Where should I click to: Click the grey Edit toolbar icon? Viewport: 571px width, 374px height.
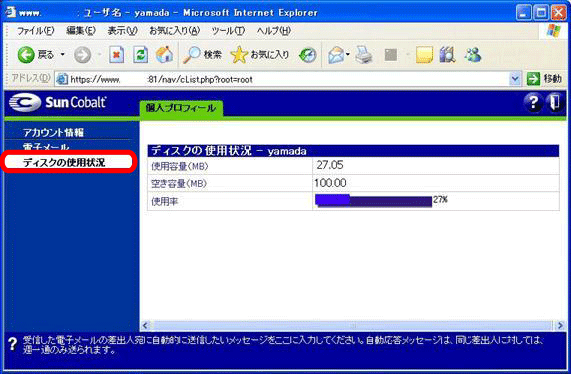click(x=391, y=55)
